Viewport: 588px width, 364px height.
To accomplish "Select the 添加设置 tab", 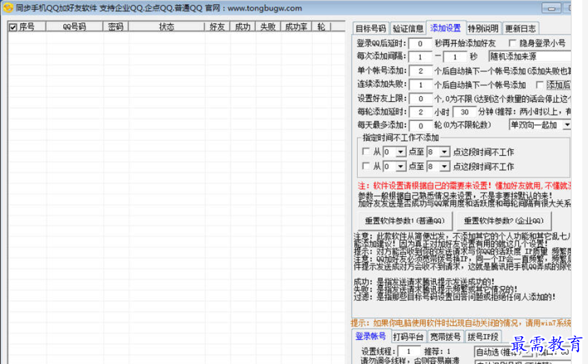I will [x=445, y=28].
